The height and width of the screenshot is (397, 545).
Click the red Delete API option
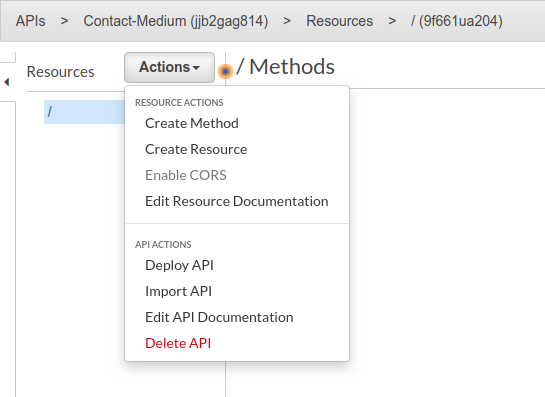(178, 343)
